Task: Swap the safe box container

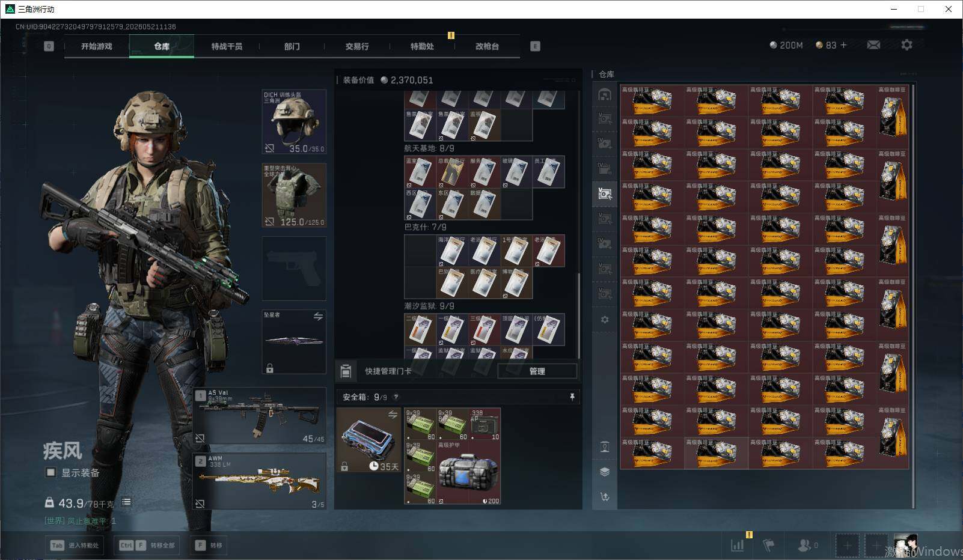Action: click(x=393, y=415)
